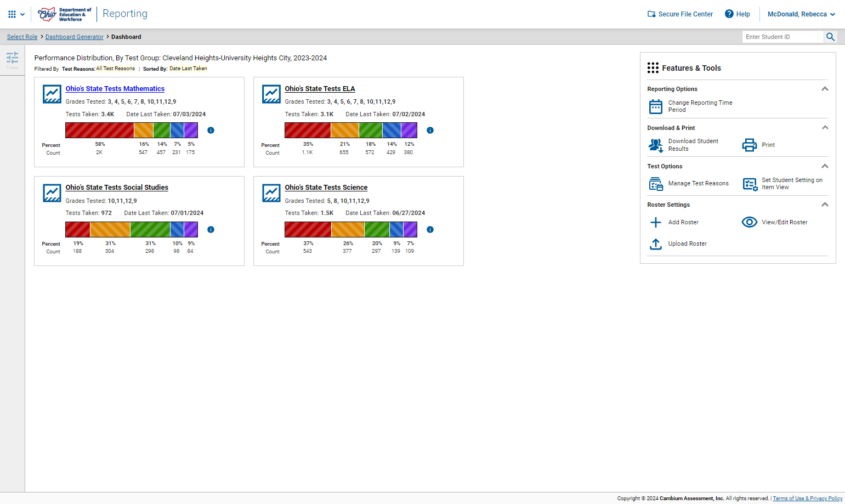Show info for ELA performance bar
The height and width of the screenshot is (504, 845).
click(430, 131)
